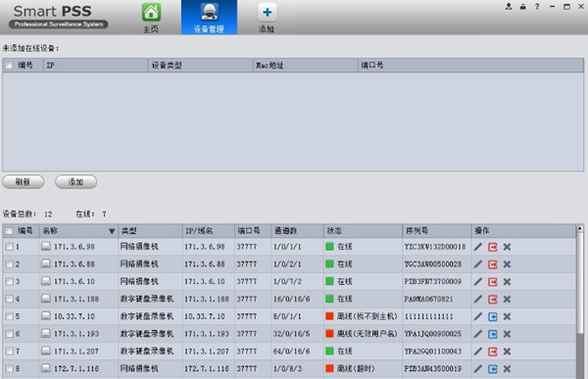Viewport: 588px width, 379px height.
Task: Log out device 171.3.6.98 red icon
Action: (493, 247)
